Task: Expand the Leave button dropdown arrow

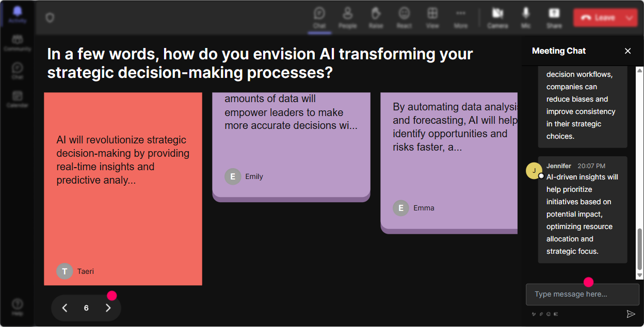Action: click(x=629, y=18)
